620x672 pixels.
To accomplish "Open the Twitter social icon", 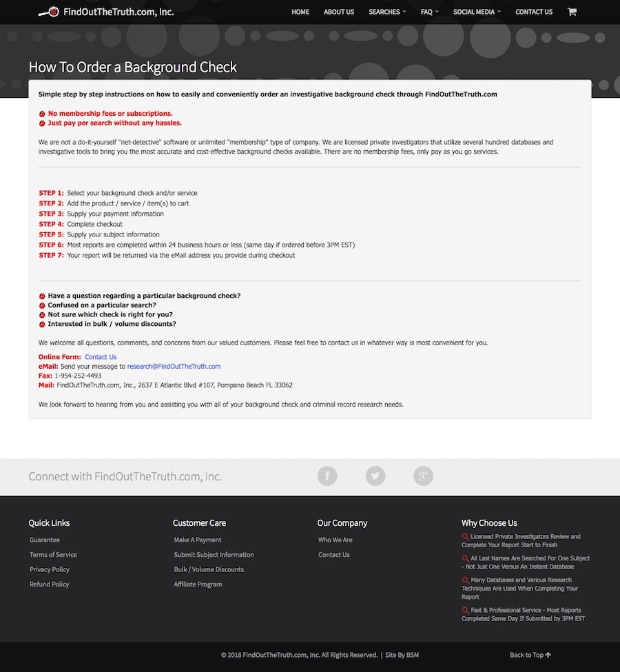I will click(375, 476).
